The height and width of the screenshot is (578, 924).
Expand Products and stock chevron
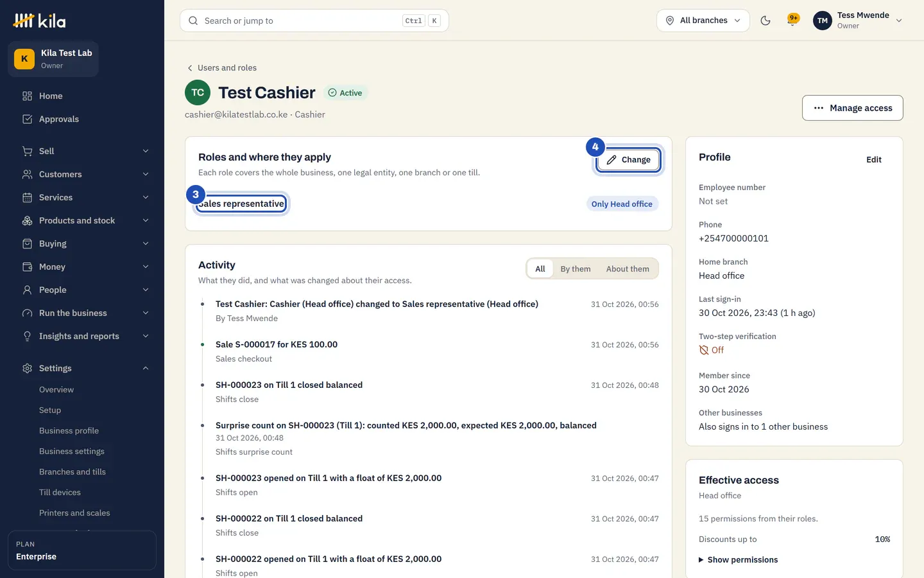tap(146, 220)
